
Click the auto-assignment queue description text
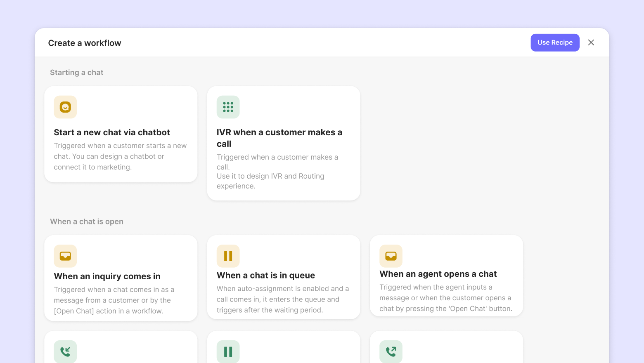point(283,299)
